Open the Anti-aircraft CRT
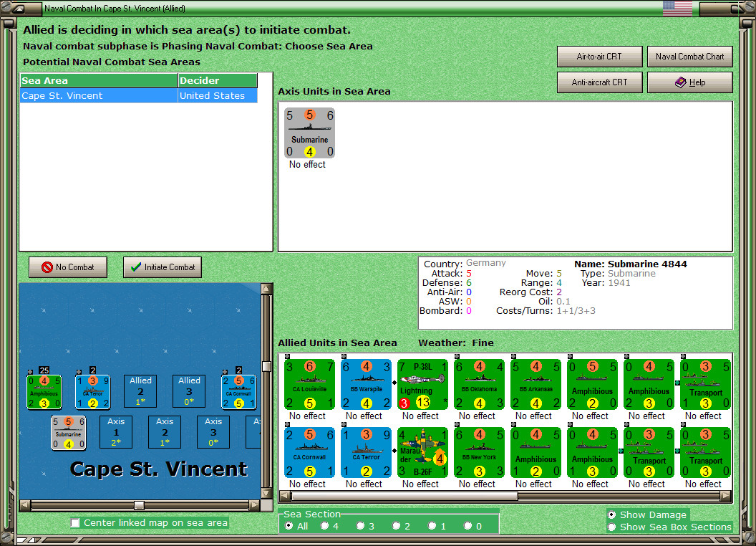The height and width of the screenshot is (546, 756). pos(600,82)
